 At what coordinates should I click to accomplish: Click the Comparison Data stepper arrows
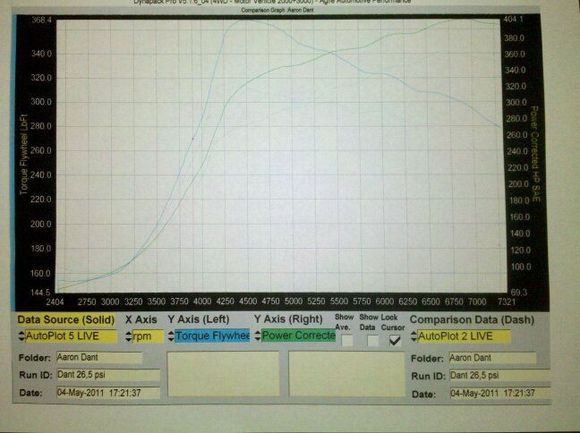(414, 336)
